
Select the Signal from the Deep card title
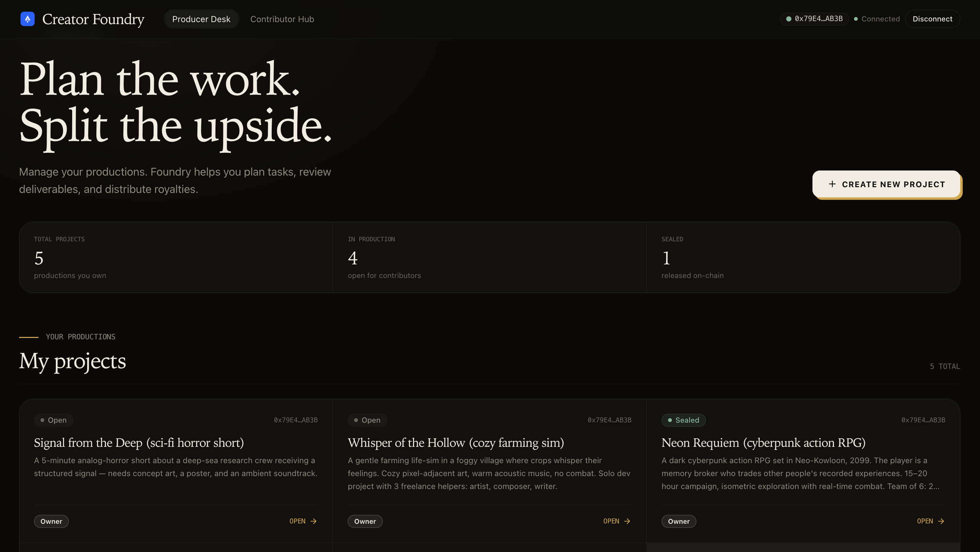139,442
